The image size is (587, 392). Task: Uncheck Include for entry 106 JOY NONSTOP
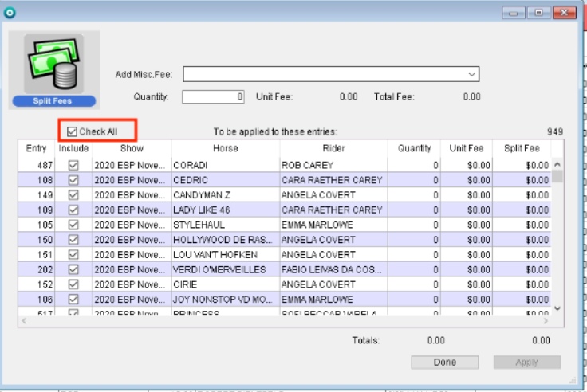click(73, 300)
